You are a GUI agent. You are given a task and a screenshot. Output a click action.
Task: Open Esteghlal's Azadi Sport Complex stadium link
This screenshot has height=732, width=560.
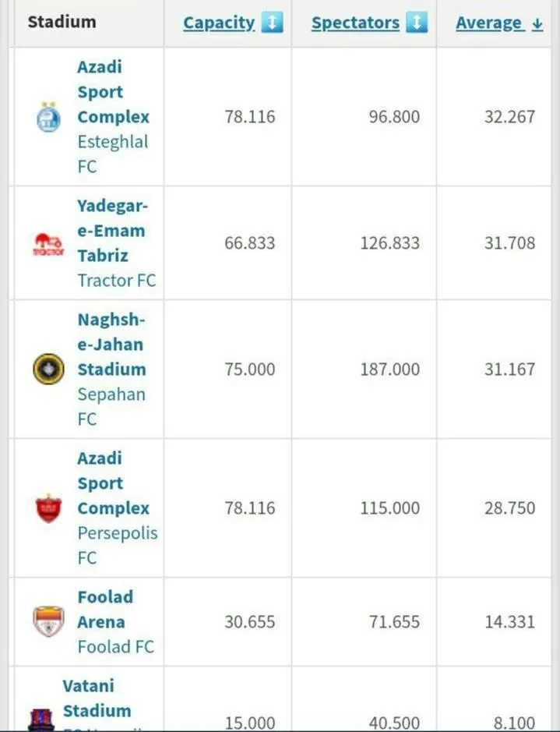coord(113,92)
